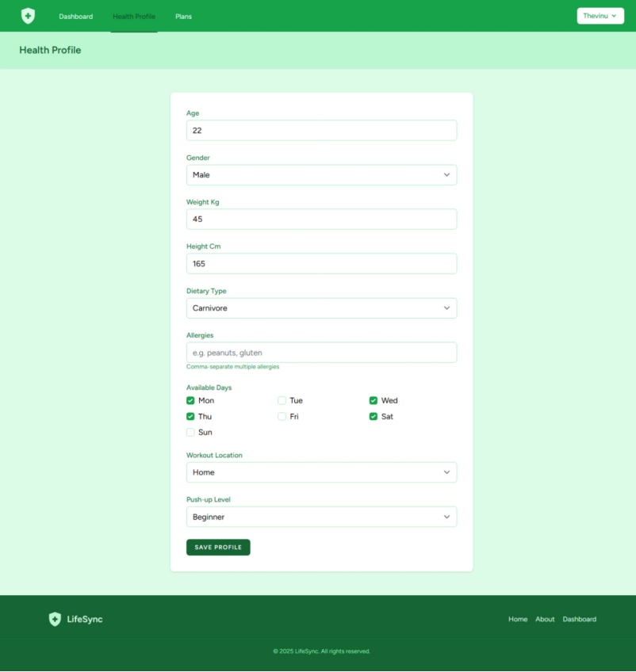Click the LifeSync shield icon in the footer

55,619
